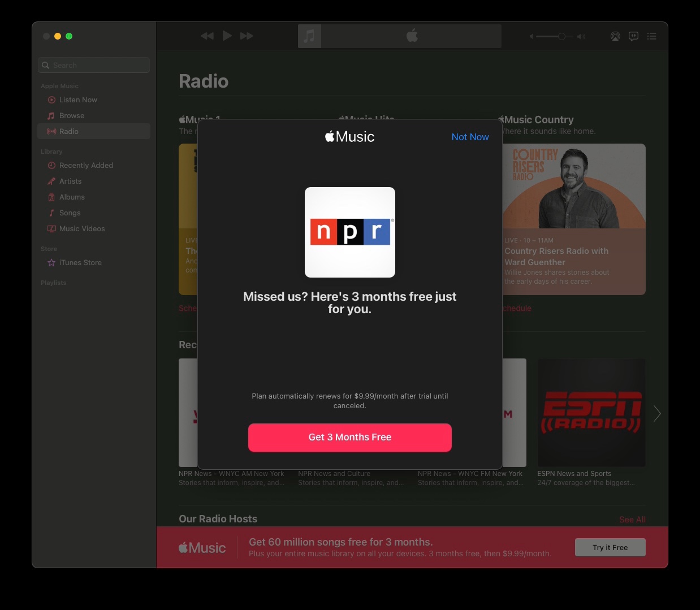This screenshot has width=700, height=610.
Task: Click the music note artwork placeholder
Action: (x=309, y=36)
